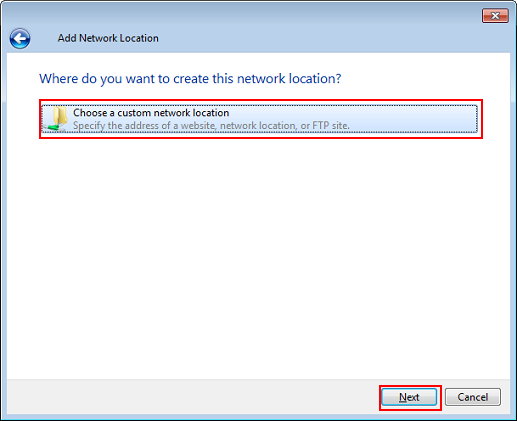Click the folder icon with green network cable
The image size is (517, 421).
(56, 119)
